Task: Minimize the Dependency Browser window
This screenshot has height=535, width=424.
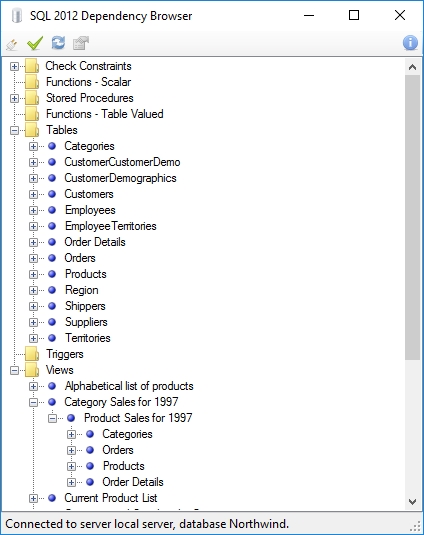Action: click(x=309, y=15)
